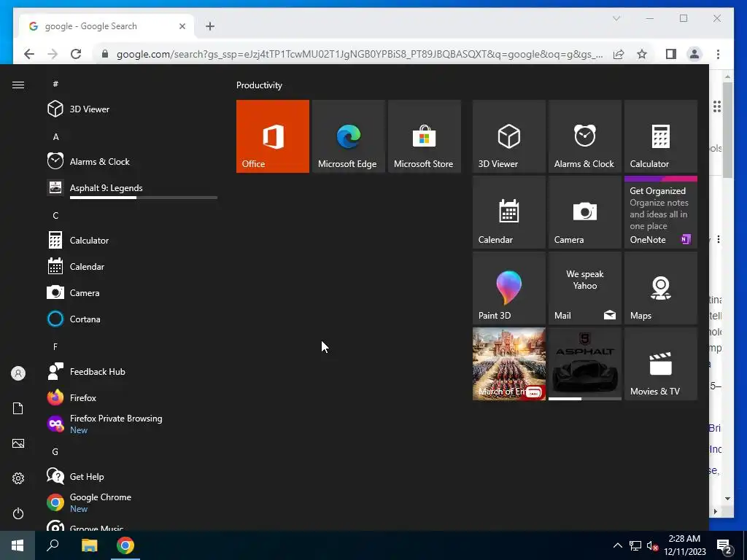Open the Microsoft Edge tile

[348, 136]
